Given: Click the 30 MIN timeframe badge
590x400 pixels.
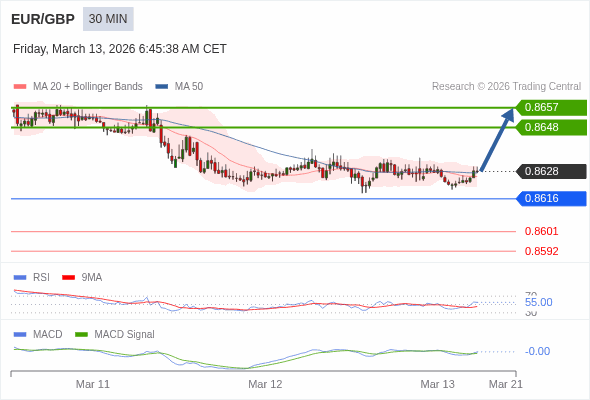Looking at the screenshot, I should (108, 19).
